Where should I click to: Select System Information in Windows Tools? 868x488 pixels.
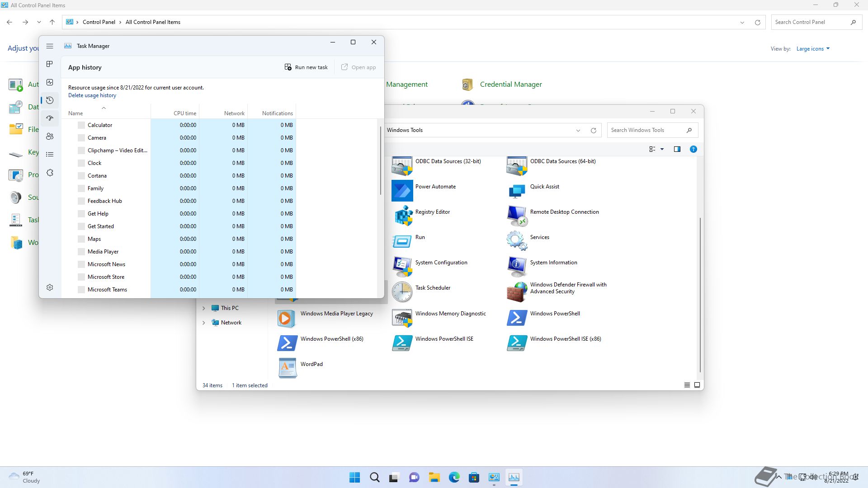tap(542, 266)
